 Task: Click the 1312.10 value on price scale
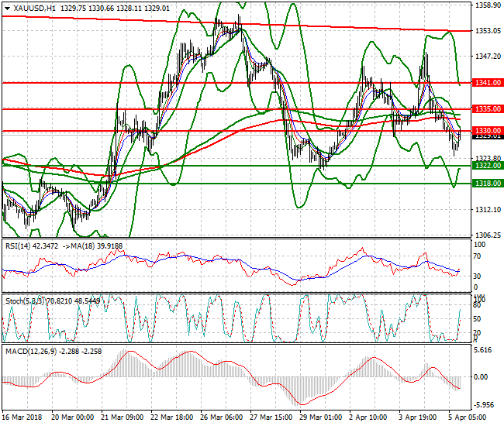pyautogui.click(x=485, y=210)
